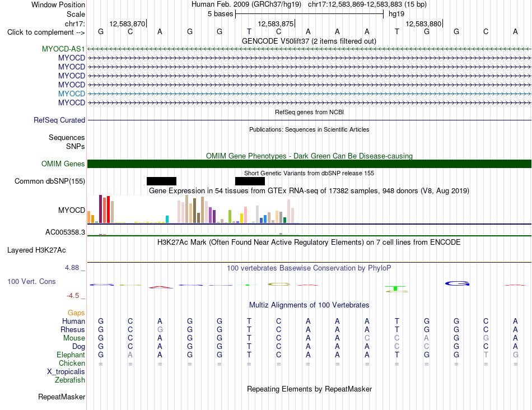Screen dimensions: 532x410
Task: Click the cyan bar in MYOCD GTEx chart
Action: click(167, 219)
